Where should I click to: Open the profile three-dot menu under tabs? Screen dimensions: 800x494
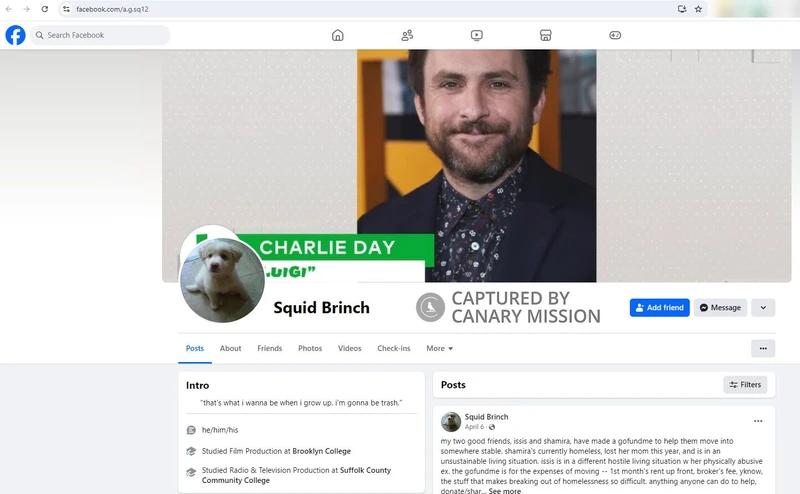(x=763, y=348)
